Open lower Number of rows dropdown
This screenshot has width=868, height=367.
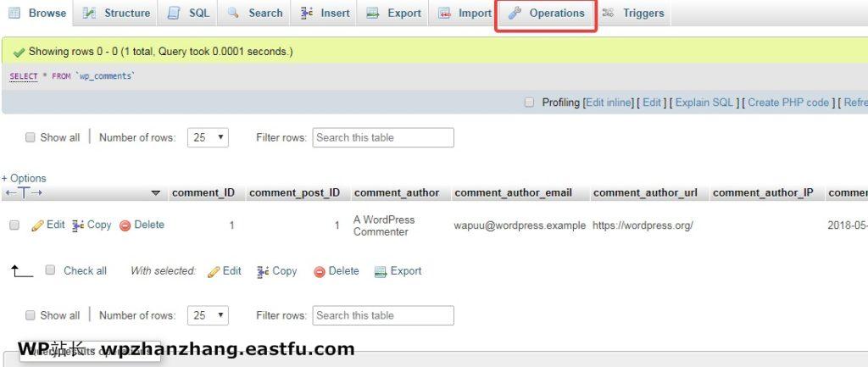coord(209,315)
